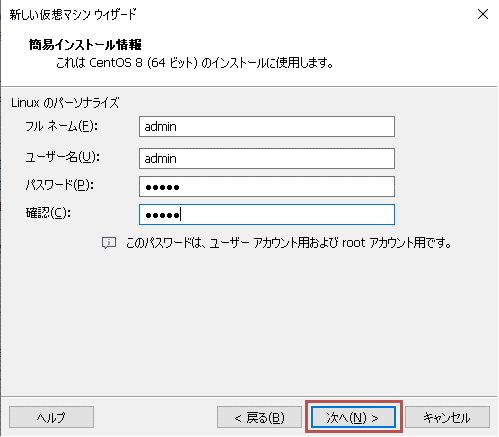The image size is (499, 437).
Task: Click the パスワード password input field
Action: [x=267, y=187]
